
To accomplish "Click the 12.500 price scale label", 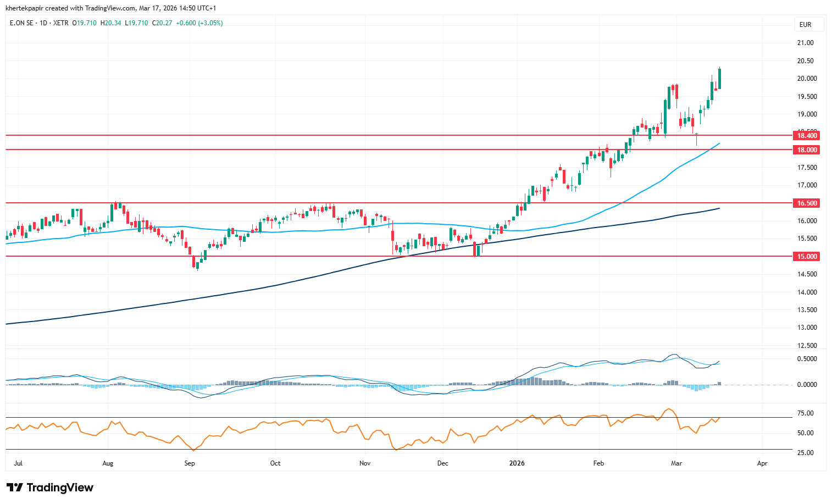I will pos(807,345).
